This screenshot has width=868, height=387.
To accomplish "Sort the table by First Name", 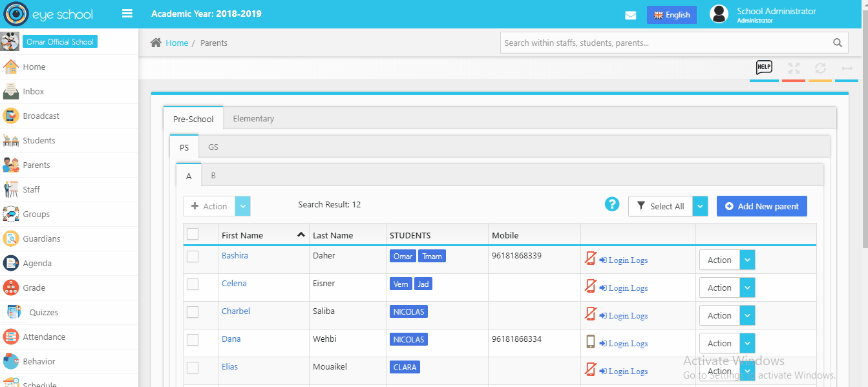I will click(x=263, y=235).
